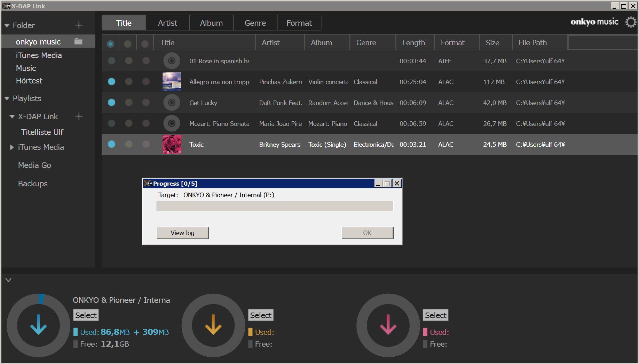Click the blue download arrow icon
This screenshot has height=364, width=639.
pyautogui.click(x=38, y=325)
